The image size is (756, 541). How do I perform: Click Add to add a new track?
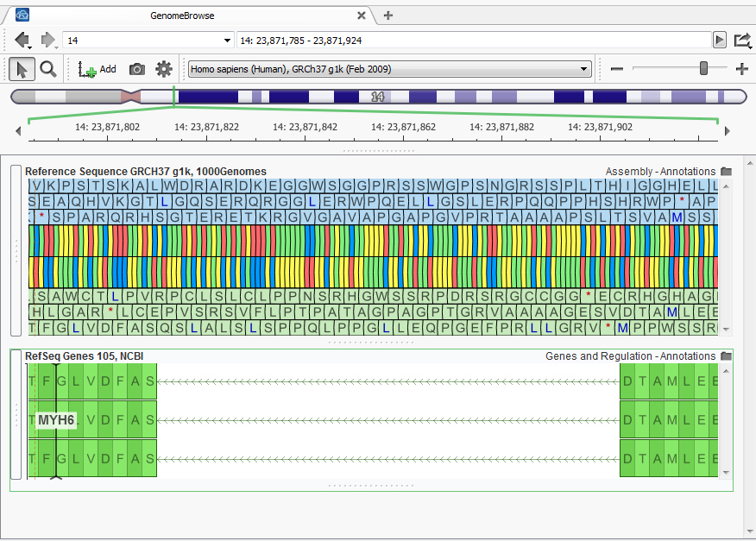point(98,69)
